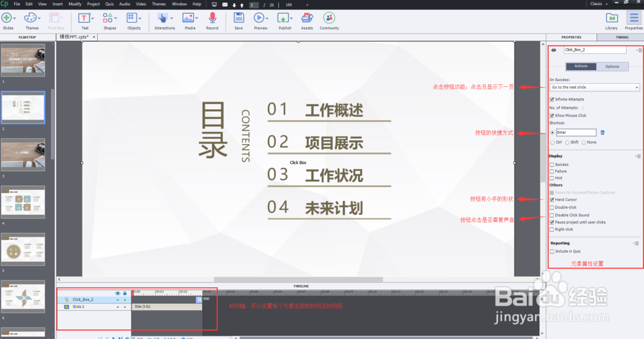Viewport: 644px width, 339px height.
Task: Select the Ctrl shortcut radio button
Action: (553, 142)
